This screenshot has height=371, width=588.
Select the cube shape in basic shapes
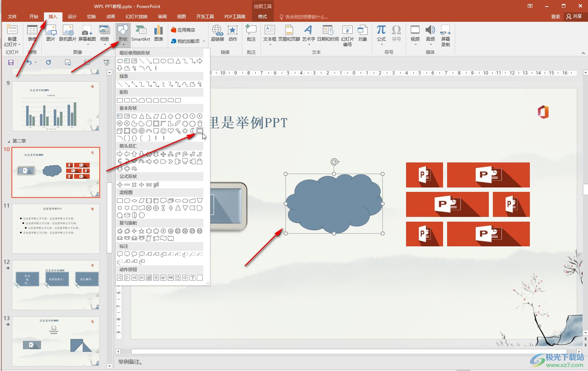click(120, 131)
